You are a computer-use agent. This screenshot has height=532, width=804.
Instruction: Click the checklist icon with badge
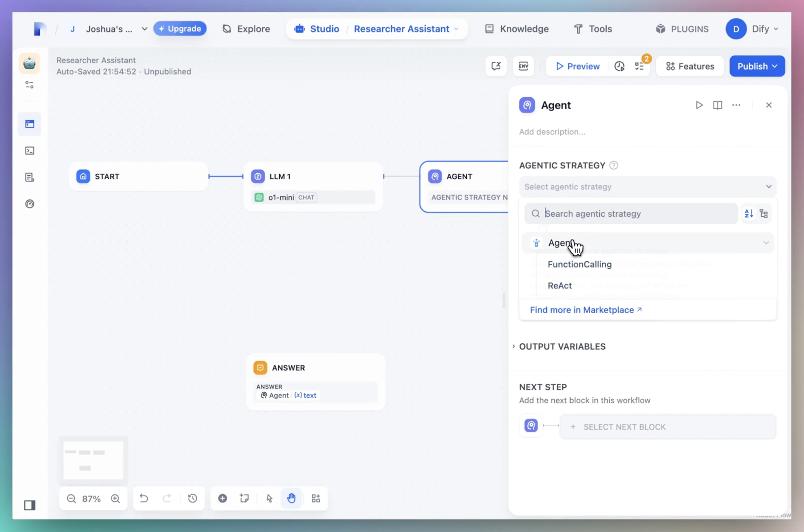coord(639,66)
